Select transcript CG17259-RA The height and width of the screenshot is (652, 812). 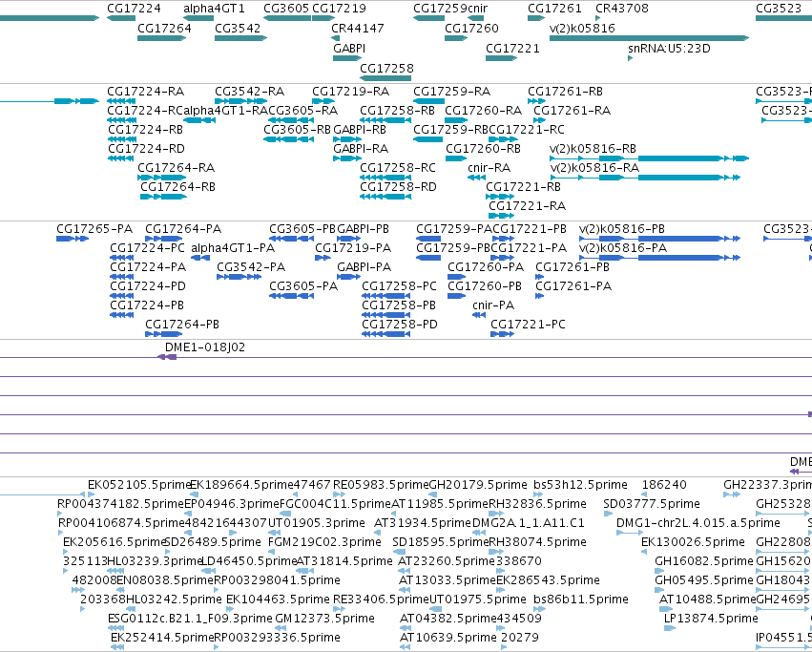428,101
